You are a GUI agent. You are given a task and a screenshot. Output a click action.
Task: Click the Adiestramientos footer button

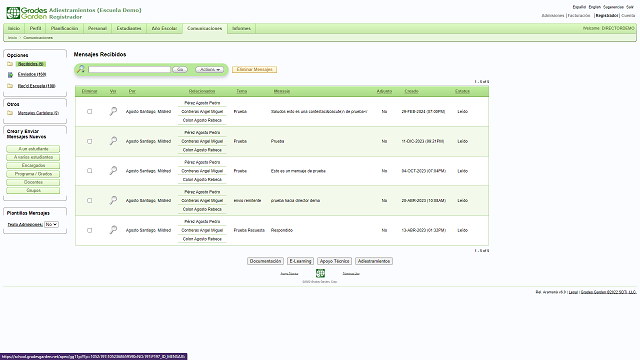[374, 261]
